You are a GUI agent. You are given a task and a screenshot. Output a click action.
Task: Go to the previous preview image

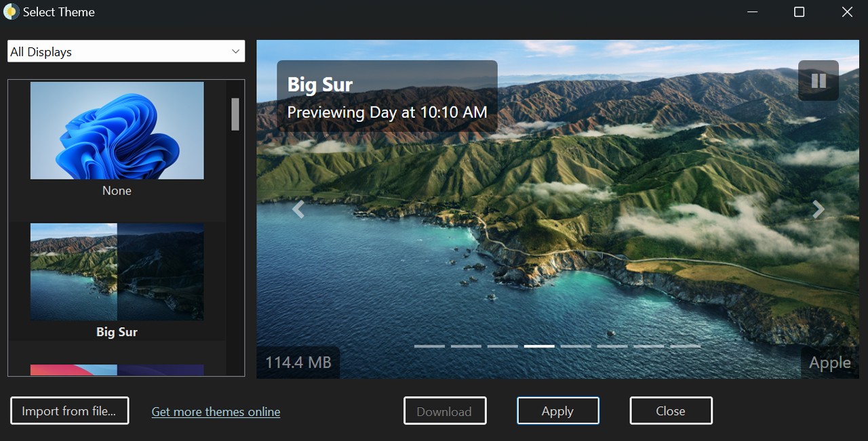[298, 210]
